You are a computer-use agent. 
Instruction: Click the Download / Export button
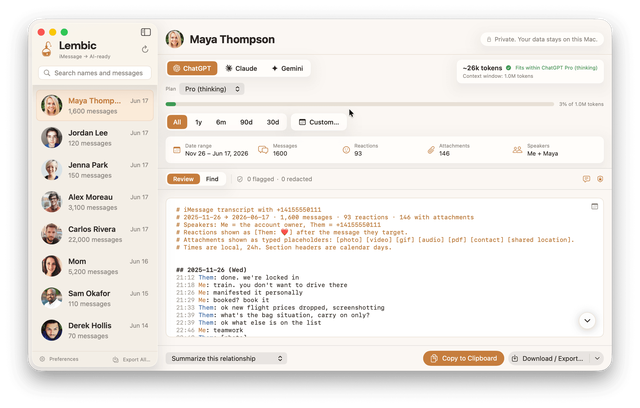[x=549, y=359]
